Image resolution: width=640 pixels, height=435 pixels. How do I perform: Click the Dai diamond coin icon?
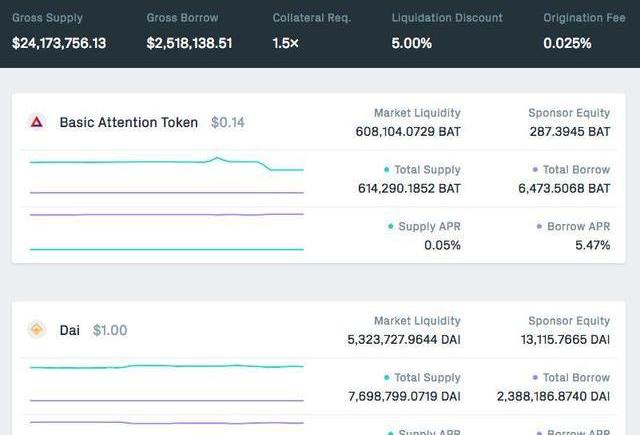tap(37, 329)
